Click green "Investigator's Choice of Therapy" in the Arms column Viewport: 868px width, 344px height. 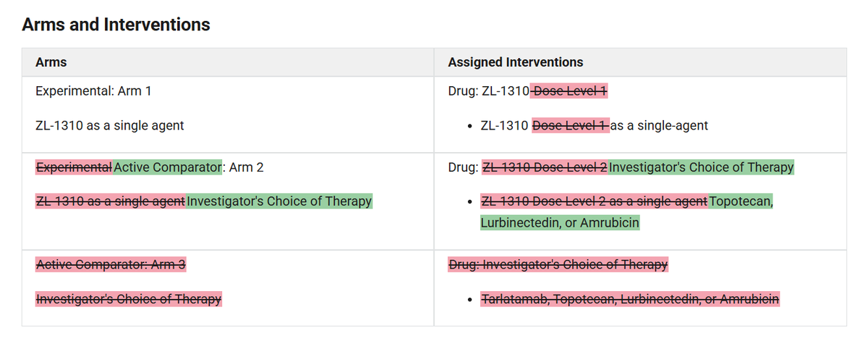pos(279,201)
